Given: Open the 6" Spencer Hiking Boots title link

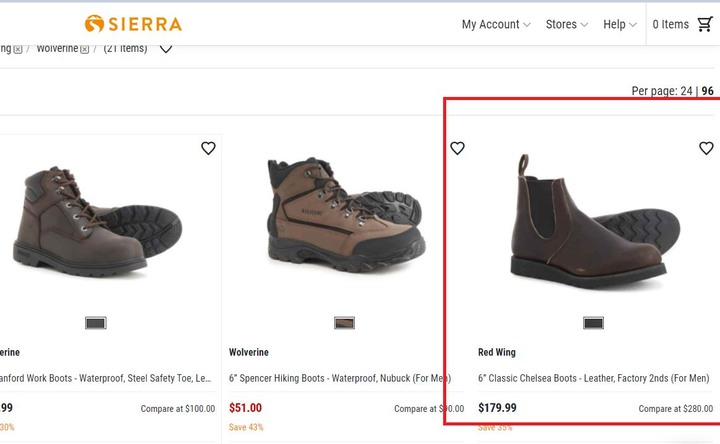Looking at the screenshot, I should pos(334,378).
